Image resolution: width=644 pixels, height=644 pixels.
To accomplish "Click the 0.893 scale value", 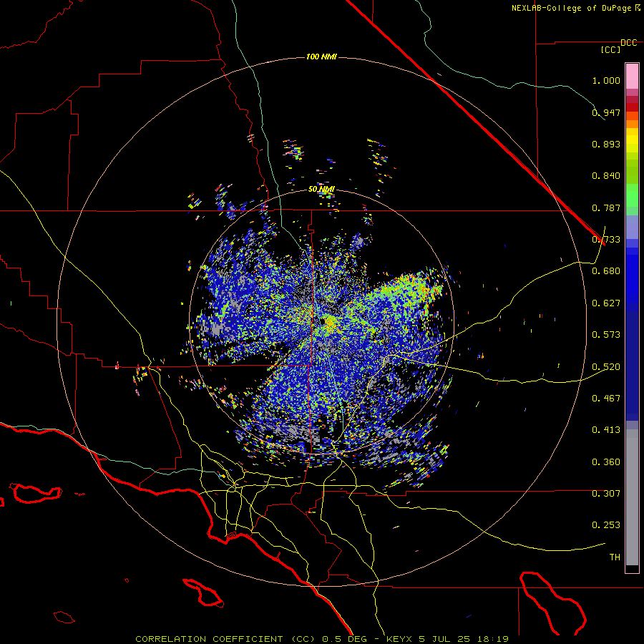I will click(606, 144).
